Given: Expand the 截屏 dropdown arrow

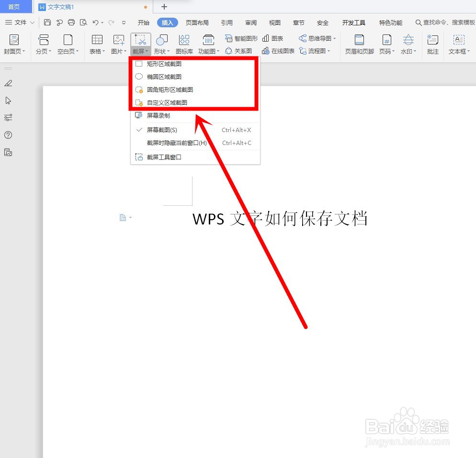Looking at the screenshot, I should pyautogui.click(x=147, y=51).
